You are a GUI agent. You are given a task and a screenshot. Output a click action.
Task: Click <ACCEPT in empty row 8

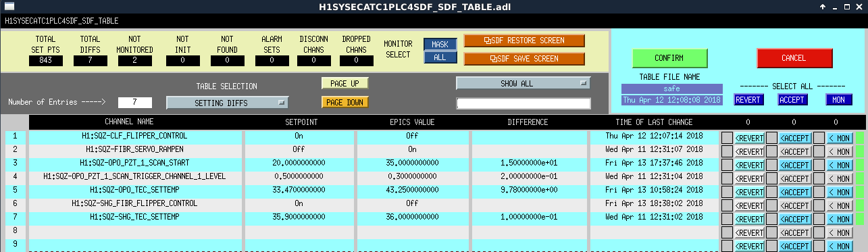point(795,232)
